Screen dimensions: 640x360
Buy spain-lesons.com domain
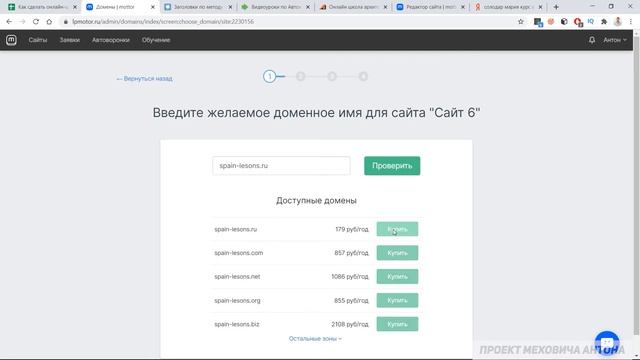point(397,253)
